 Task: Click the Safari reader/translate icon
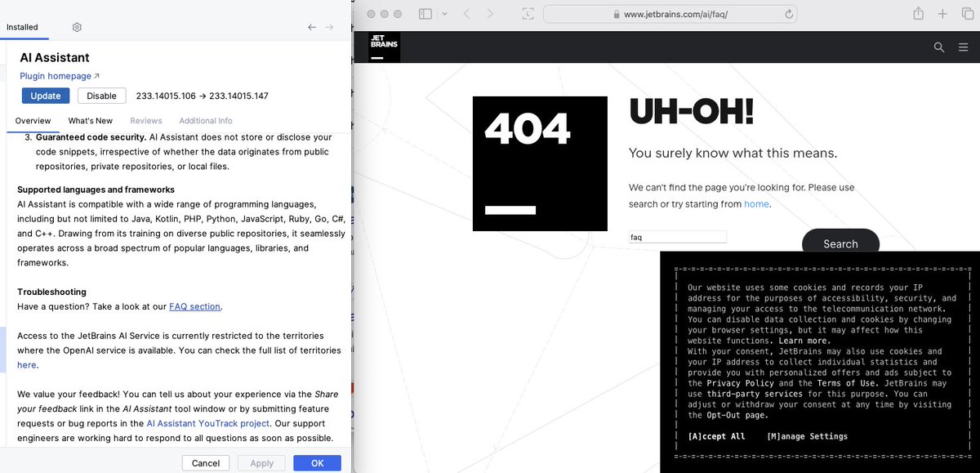[528, 14]
